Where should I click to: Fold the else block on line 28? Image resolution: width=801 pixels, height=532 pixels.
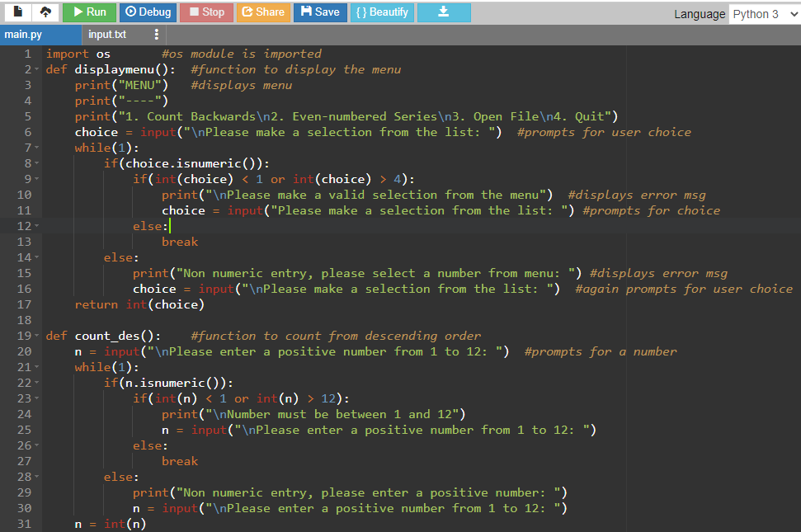coord(35,476)
